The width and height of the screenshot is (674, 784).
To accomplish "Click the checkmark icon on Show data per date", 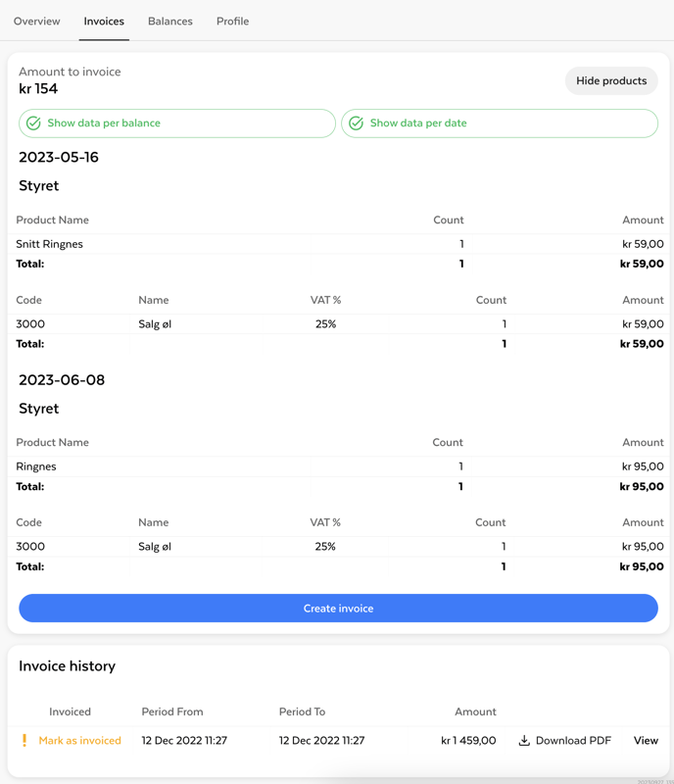I will 357,123.
